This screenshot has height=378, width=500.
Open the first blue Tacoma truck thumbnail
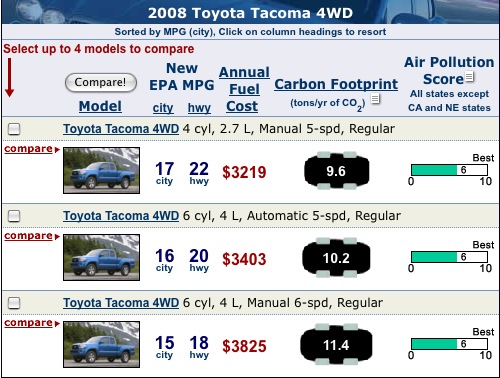click(101, 170)
